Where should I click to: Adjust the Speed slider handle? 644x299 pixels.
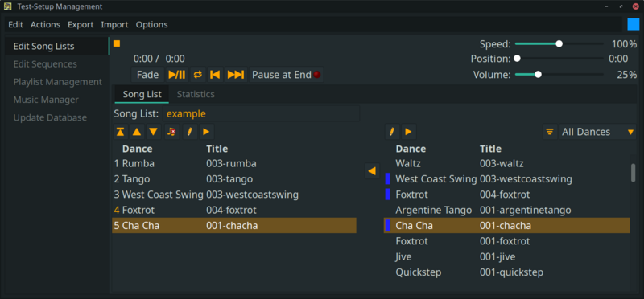559,44
